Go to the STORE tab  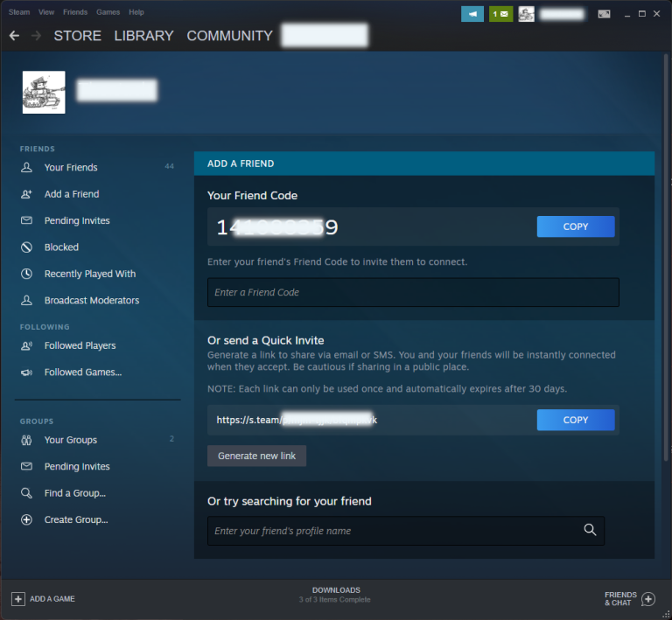[77, 36]
